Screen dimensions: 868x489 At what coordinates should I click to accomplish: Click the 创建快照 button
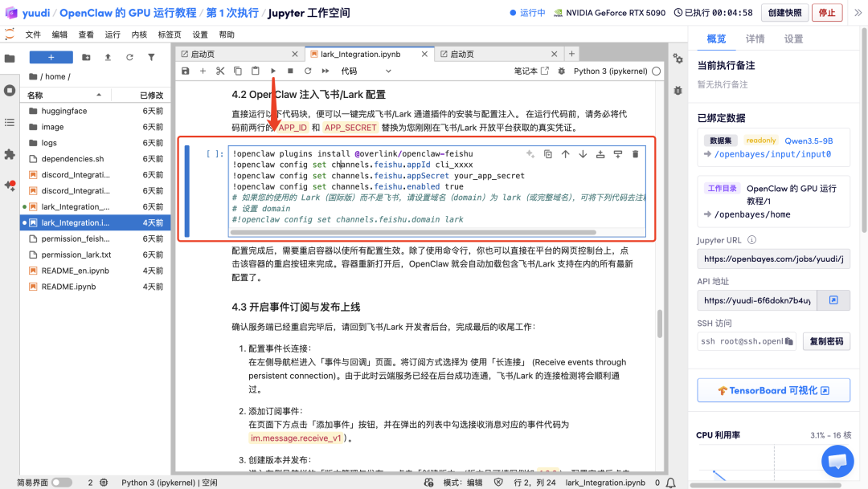click(x=784, y=13)
